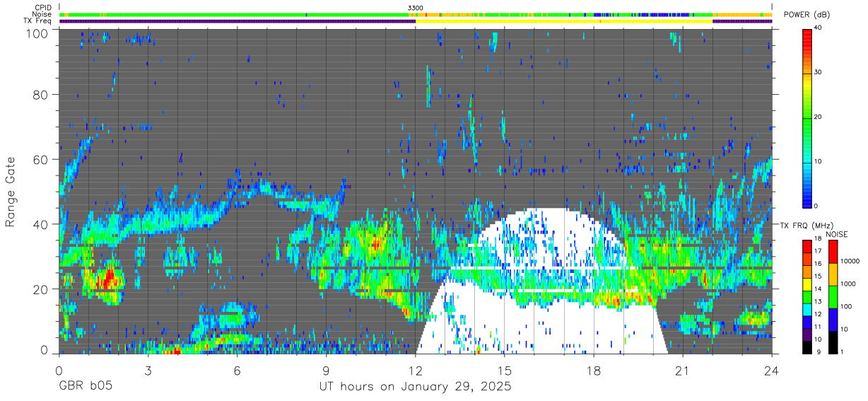
Task: Click the Range Gate axis label
Action: 10,192
